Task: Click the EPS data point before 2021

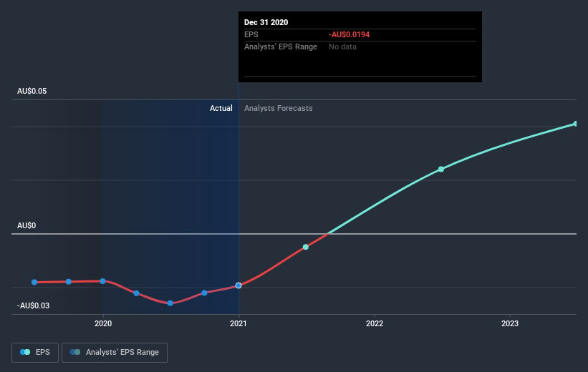Action: coord(204,293)
